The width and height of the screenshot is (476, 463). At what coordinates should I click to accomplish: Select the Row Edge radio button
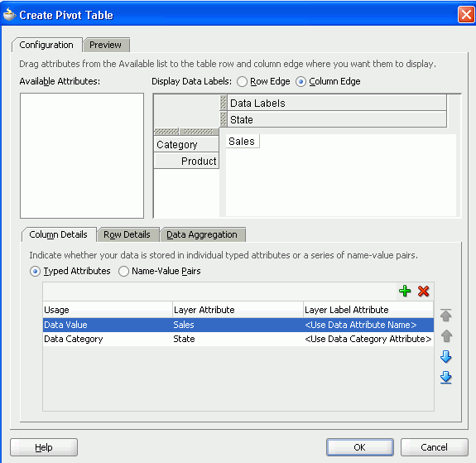tap(242, 82)
